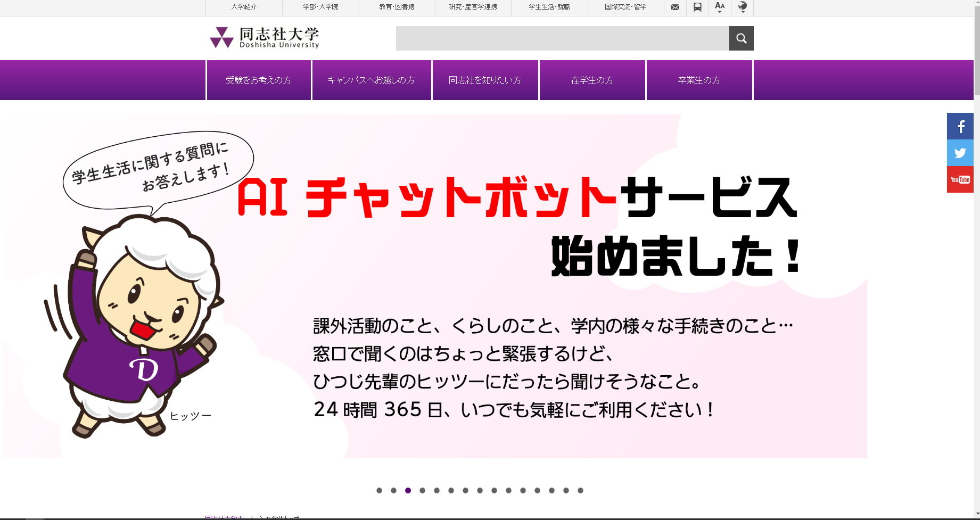Open the 研究・産官学連携 top menu

pos(473,7)
